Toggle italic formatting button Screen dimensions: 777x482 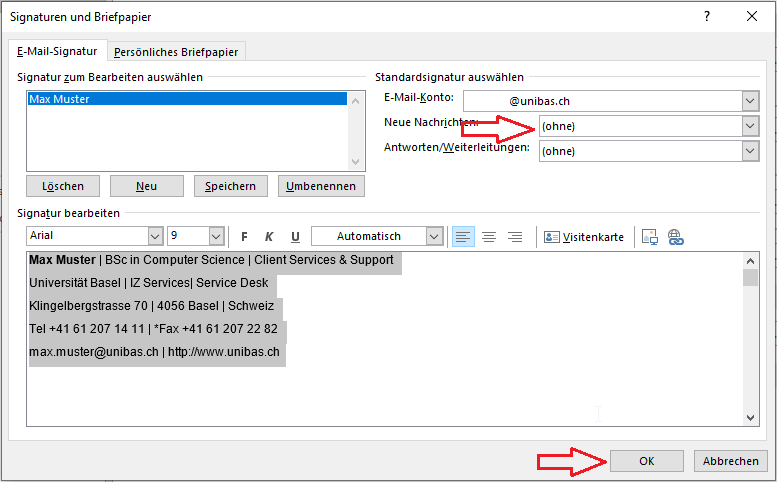(x=269, y=237)
